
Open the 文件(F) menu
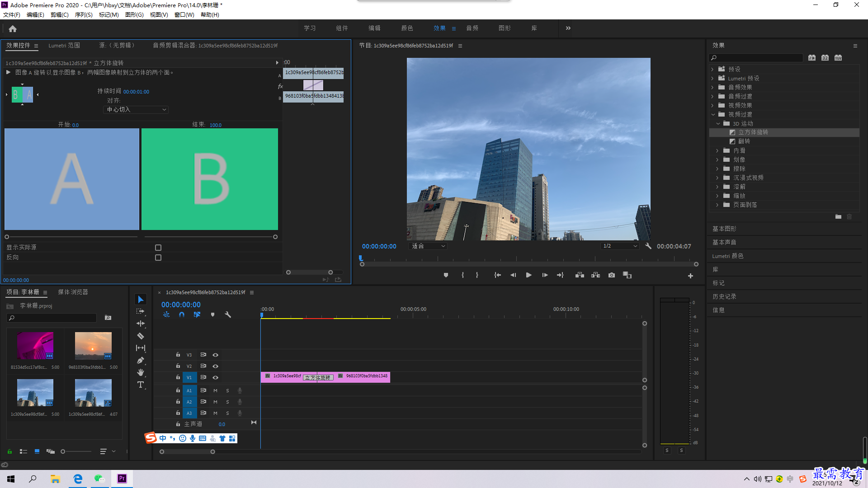(x=12, y=15)
